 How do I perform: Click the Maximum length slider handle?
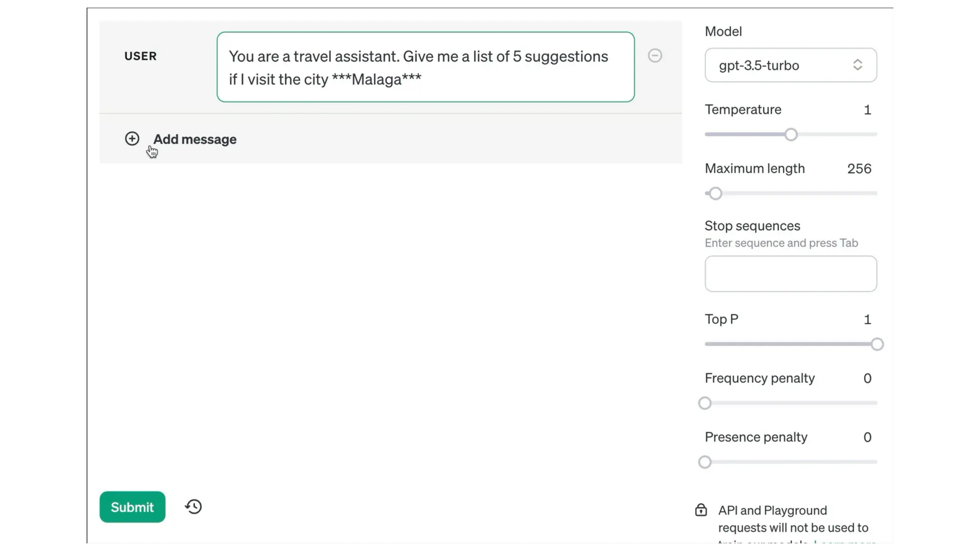715,194
